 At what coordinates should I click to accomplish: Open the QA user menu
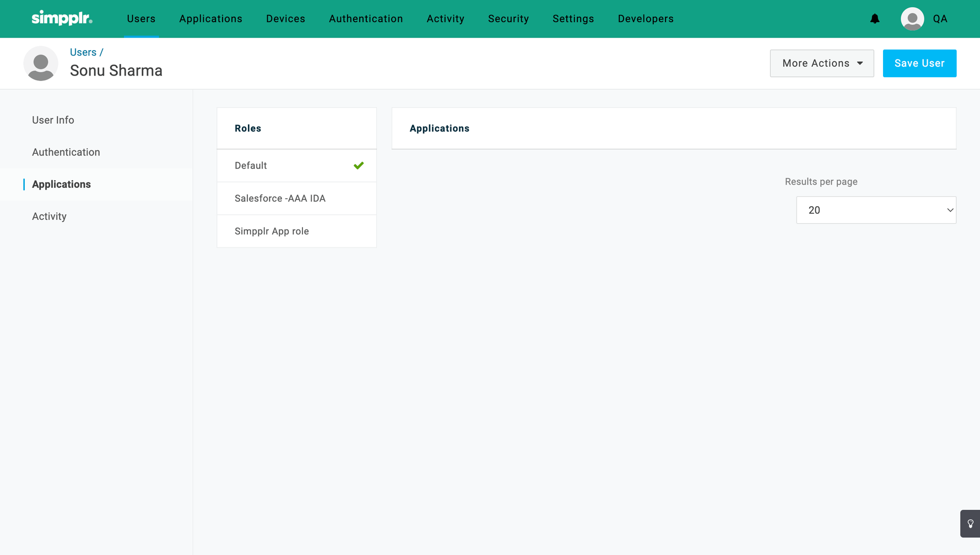pyautogui.click(x=940, y=19)
